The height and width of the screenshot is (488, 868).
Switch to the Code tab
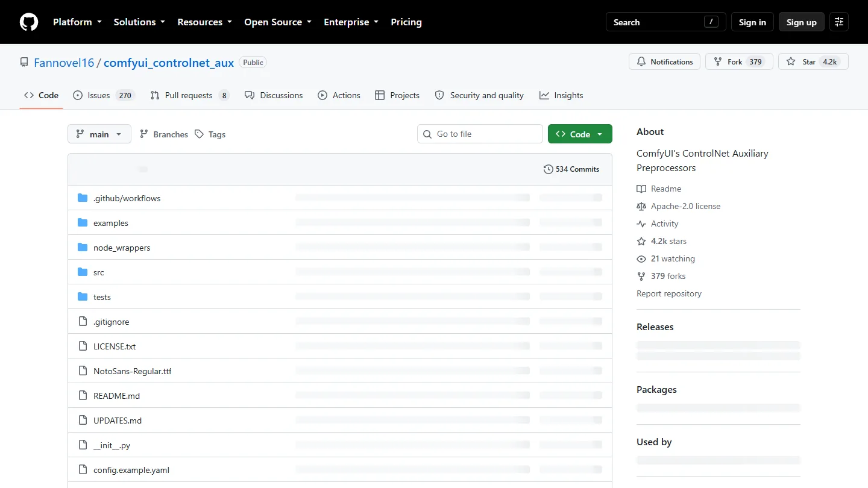(x=41, y=95)
